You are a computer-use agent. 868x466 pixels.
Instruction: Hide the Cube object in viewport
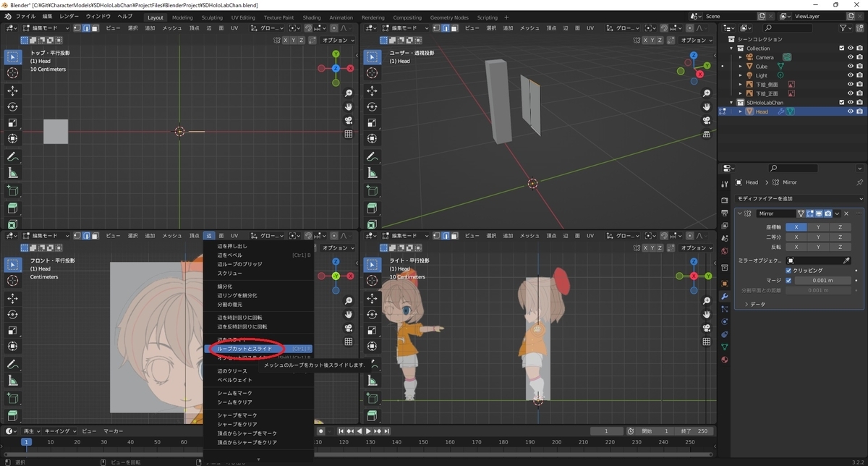point(850,66)
